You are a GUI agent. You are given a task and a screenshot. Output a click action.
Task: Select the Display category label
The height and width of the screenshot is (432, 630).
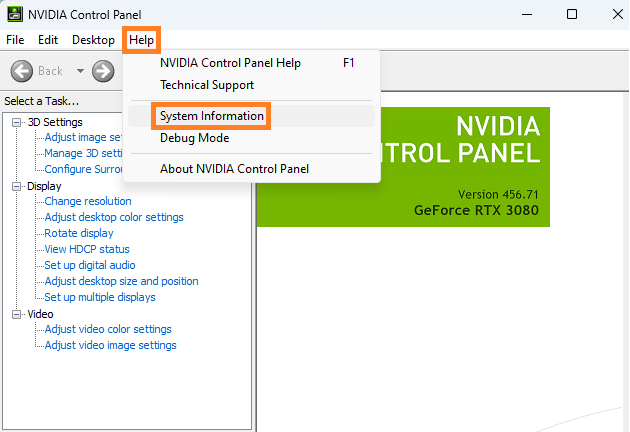point(44,186)
